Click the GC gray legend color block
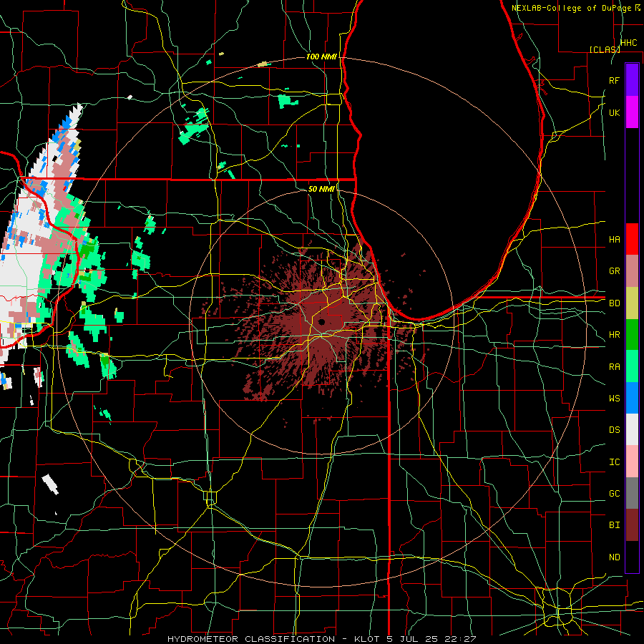This screenshot has height=644, width=644. pos(632,493)
